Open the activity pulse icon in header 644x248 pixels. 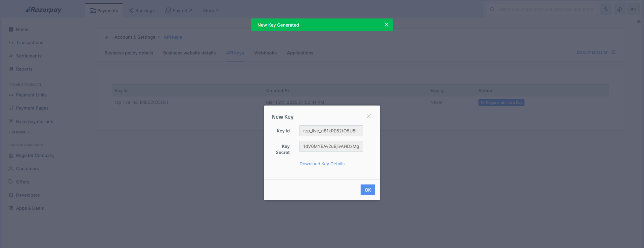[x=606, y=9]
